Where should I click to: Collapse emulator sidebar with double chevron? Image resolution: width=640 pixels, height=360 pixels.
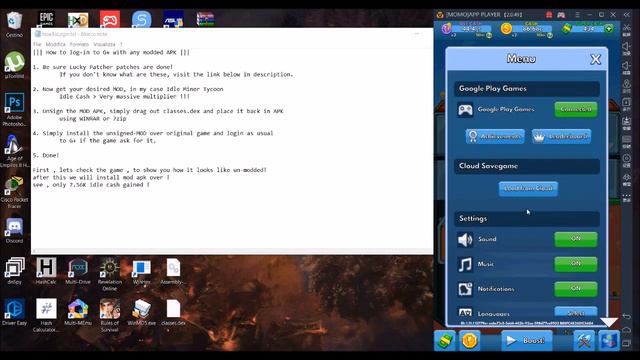coord(627,14)
